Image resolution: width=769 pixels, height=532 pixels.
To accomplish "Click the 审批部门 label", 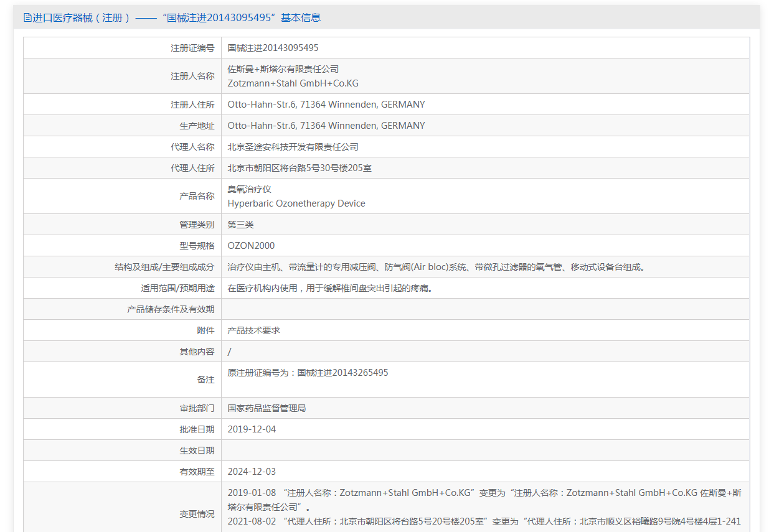I will (197, 408).
